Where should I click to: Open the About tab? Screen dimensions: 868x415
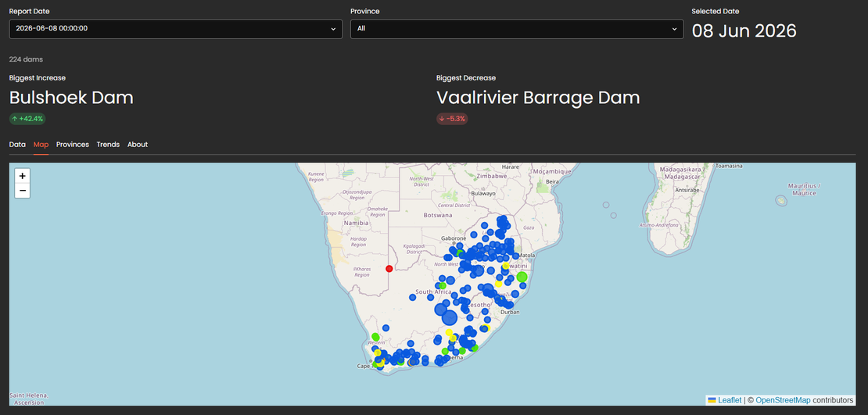coord(138,145)
